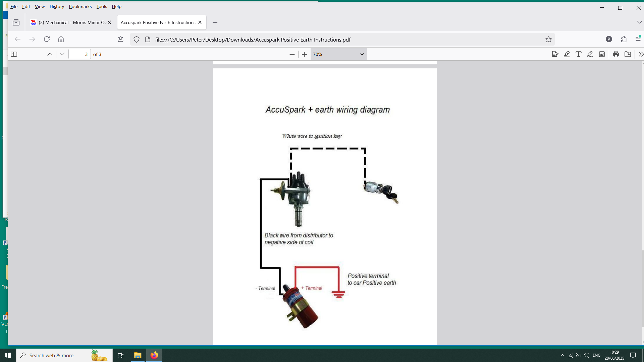Open Firefox View recent browsing
The height and width of the screenshot is (362, 644).
point(16,22)
